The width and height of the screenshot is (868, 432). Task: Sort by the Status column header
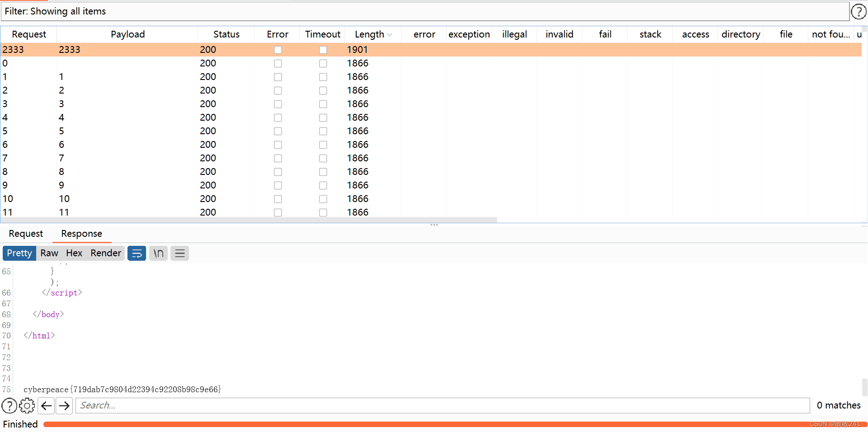point(226,34)
